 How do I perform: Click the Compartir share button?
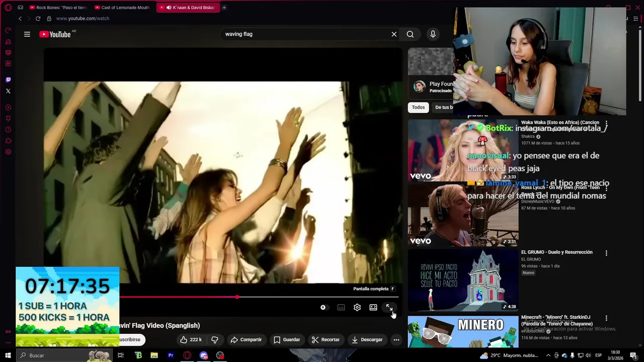coord(246,340)
